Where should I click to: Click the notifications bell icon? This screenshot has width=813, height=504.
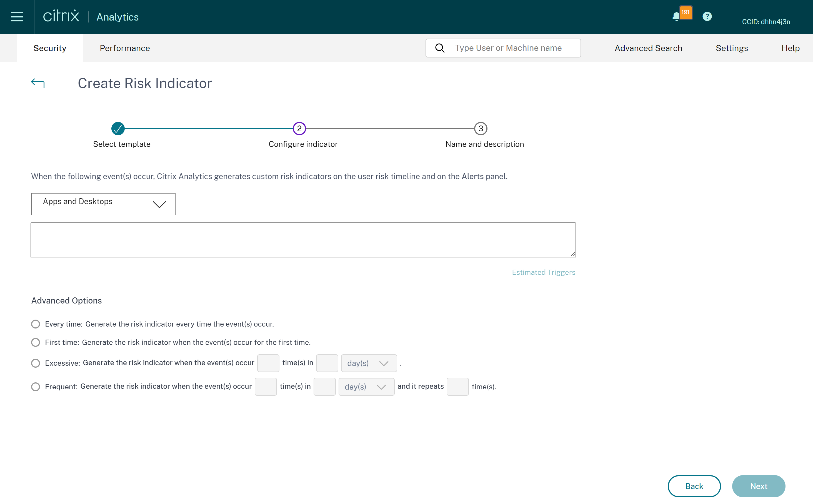[676, 16]
